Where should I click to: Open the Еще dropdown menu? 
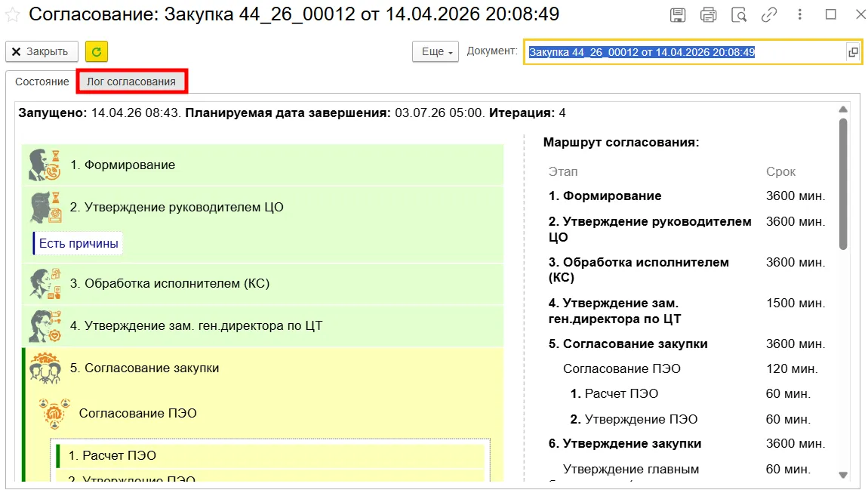(436, 51)
